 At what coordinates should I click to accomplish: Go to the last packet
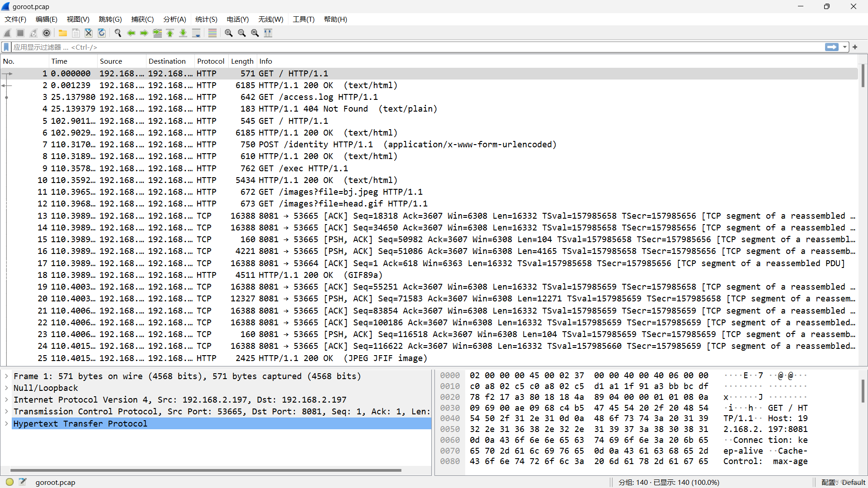pyautogui.click(x=183, y=33)
